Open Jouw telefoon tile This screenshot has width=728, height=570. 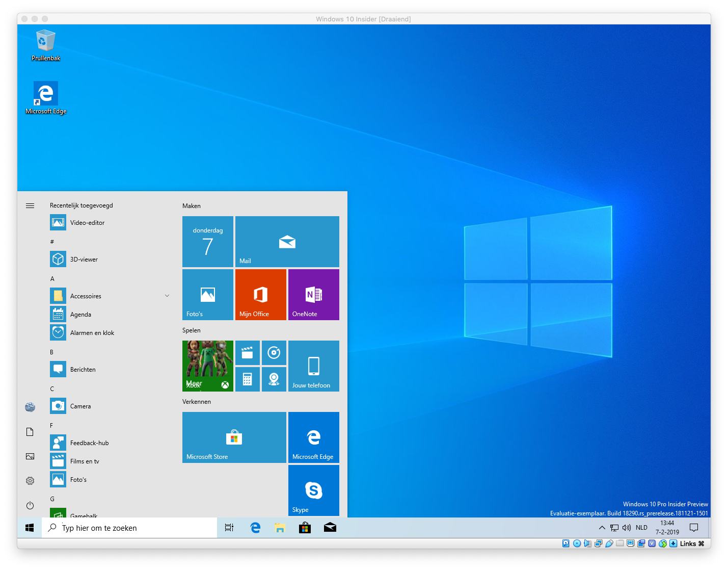click(313, 366)
